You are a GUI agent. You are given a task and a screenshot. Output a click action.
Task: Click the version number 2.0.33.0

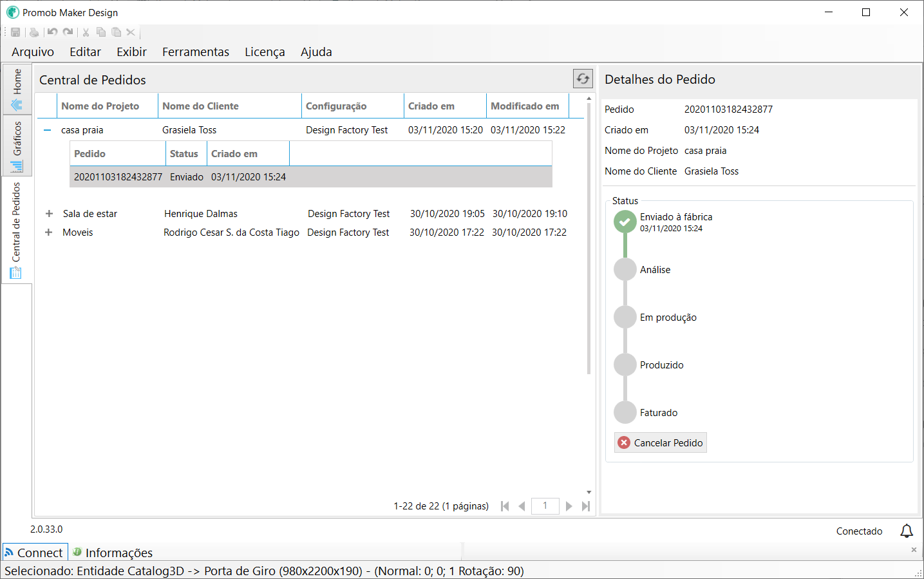point(46,529)
